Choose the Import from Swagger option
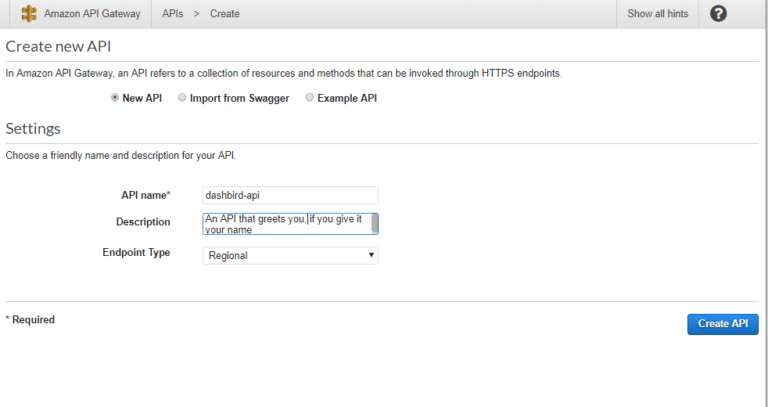 point(182,98)
